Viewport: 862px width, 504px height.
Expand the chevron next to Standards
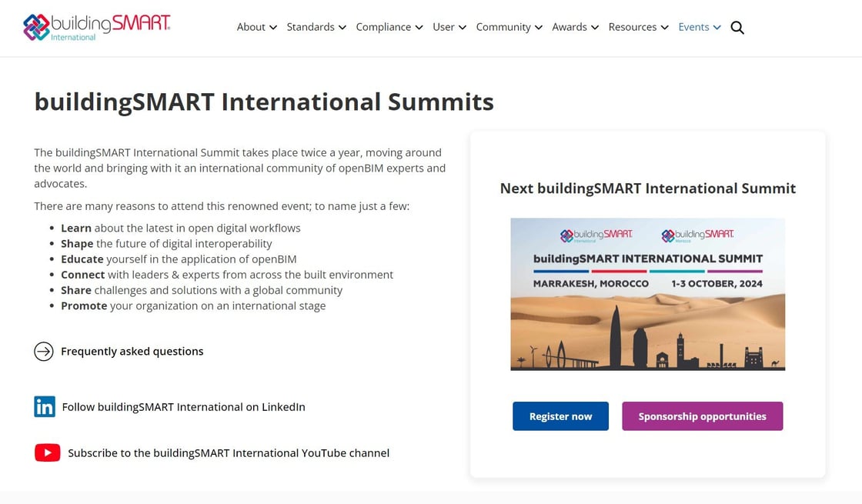coord(342,28)
